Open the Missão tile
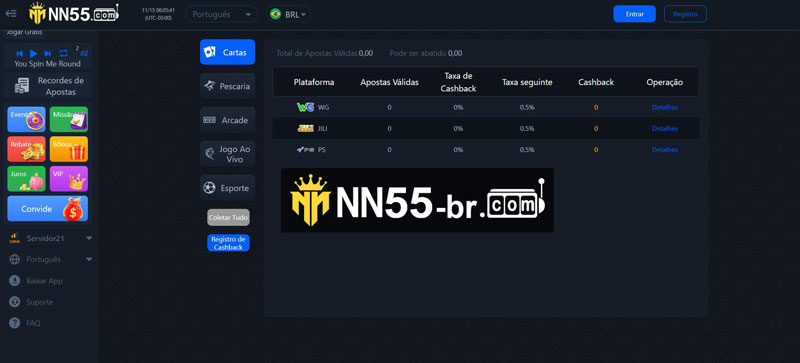800x363 pixels. pos(69,119)
